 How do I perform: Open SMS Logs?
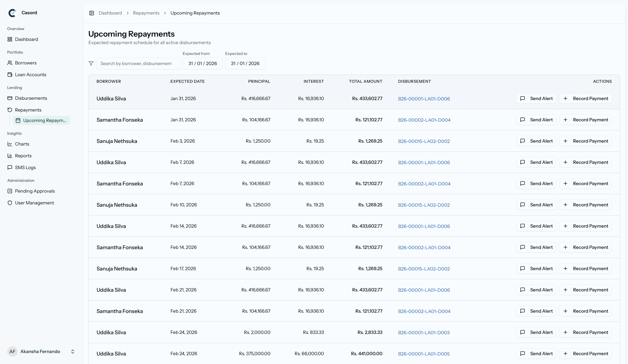pyautogui.click(x=25, y=168)
